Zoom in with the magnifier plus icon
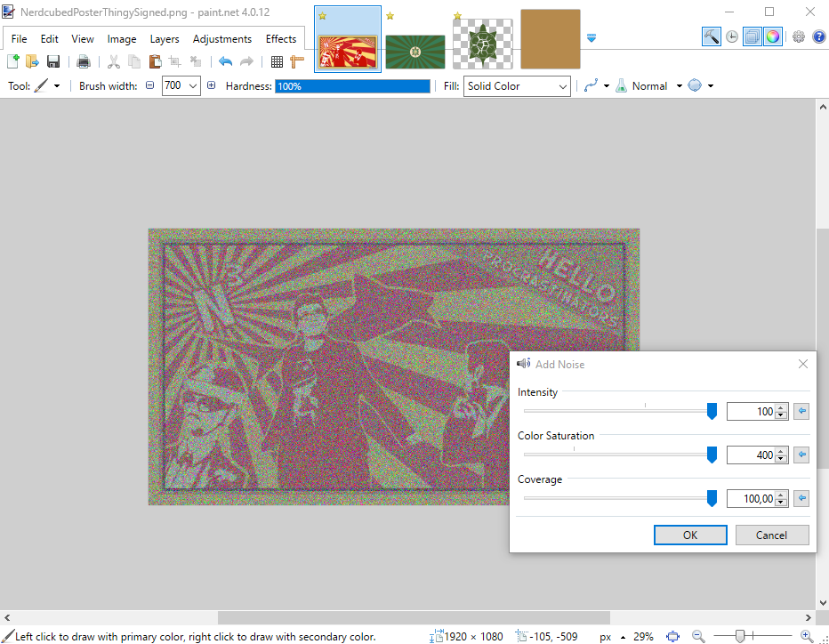Screen dimensions: 829x644 (807, 636)
